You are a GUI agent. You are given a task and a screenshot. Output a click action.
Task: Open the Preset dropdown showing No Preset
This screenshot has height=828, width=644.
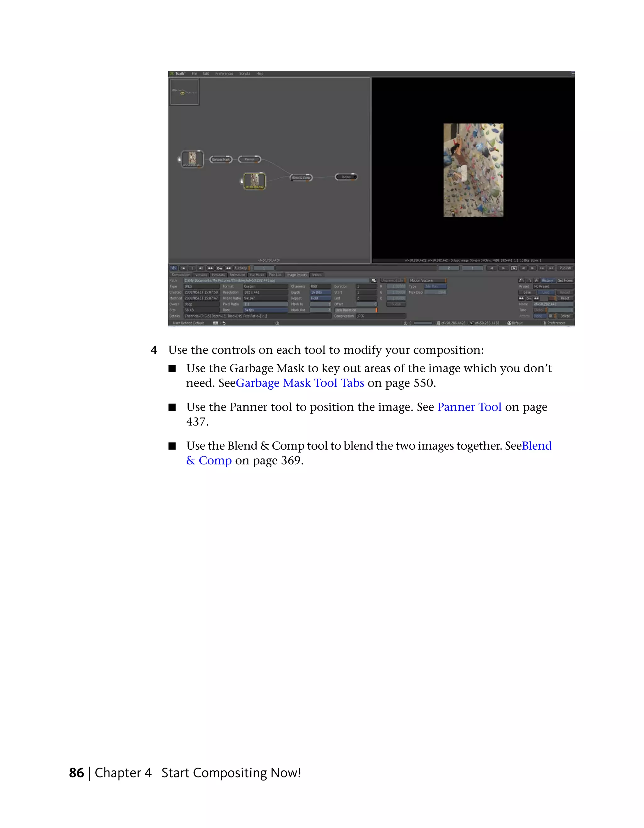point(554,286)
